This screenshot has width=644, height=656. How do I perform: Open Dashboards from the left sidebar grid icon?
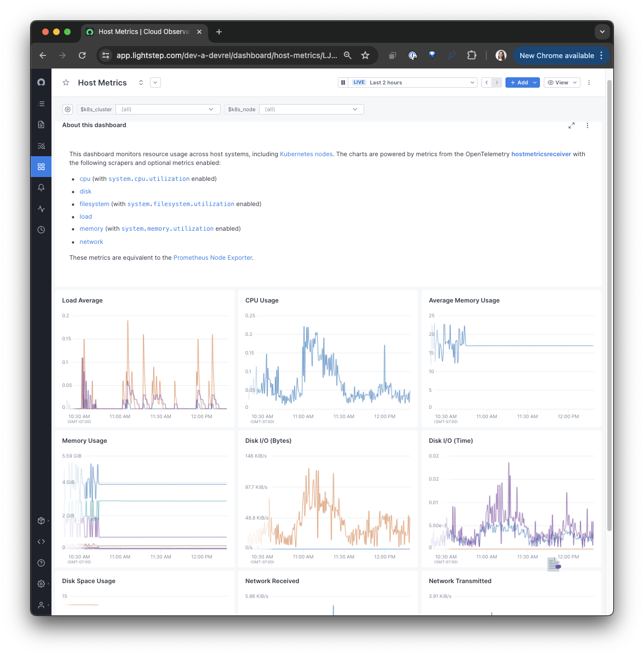point(41,167)
